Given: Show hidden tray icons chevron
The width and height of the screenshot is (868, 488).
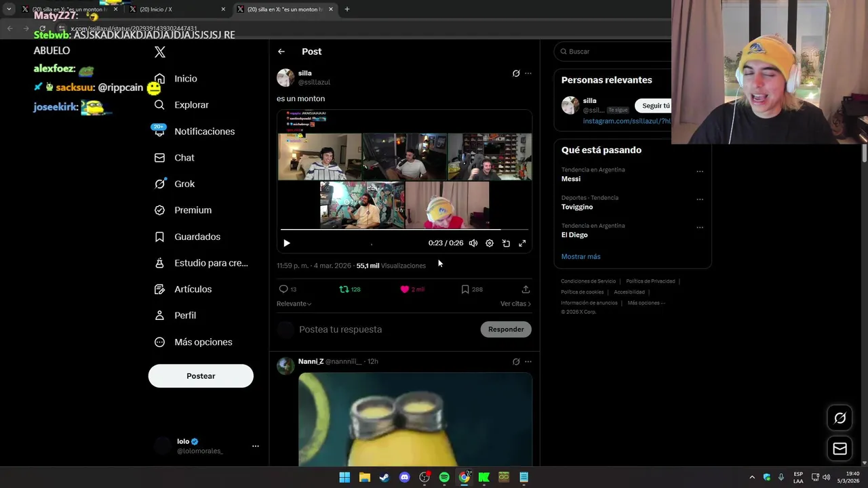Looking at the screenshot, I should click(752, 477).
